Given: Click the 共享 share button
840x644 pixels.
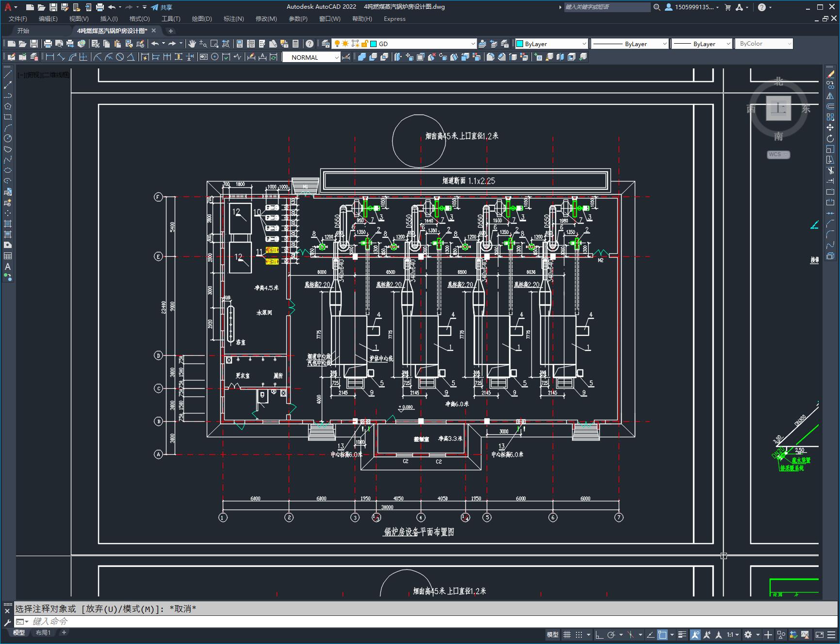Looking at the screenshot, I should pyautogui.click(x=162, y=7).
